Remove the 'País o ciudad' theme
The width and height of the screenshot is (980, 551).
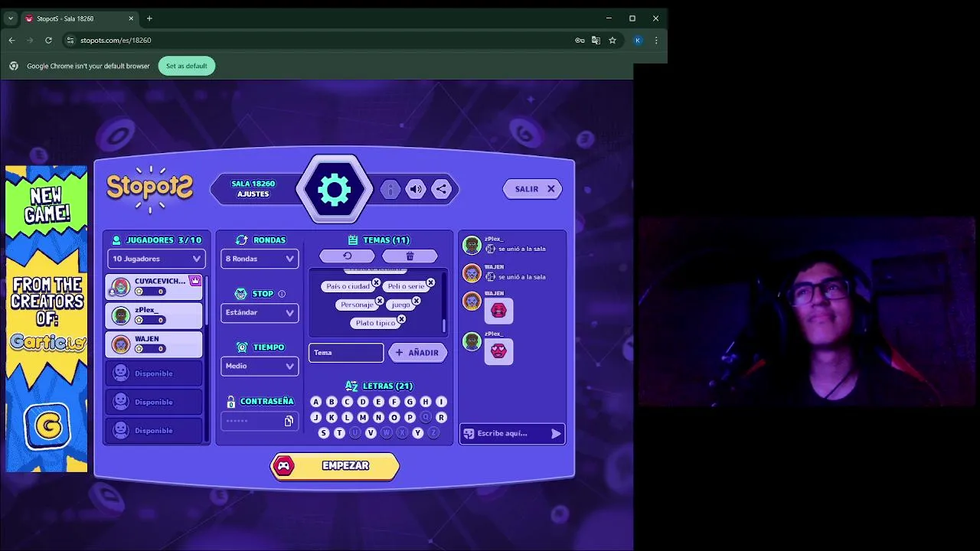click(x=376, y=282)
